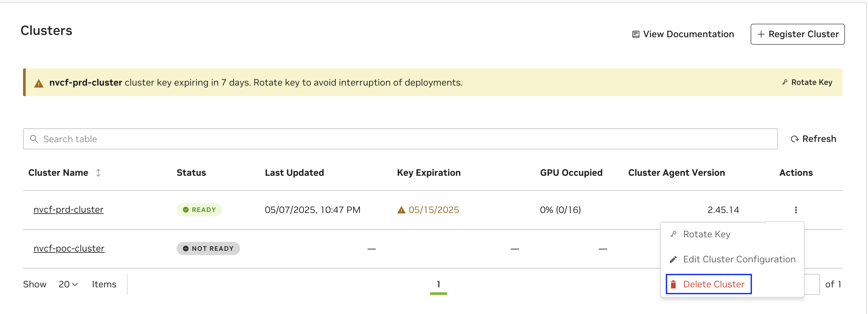Go to page 1 in pagination

pyautogui.click(x=438, y=284)
